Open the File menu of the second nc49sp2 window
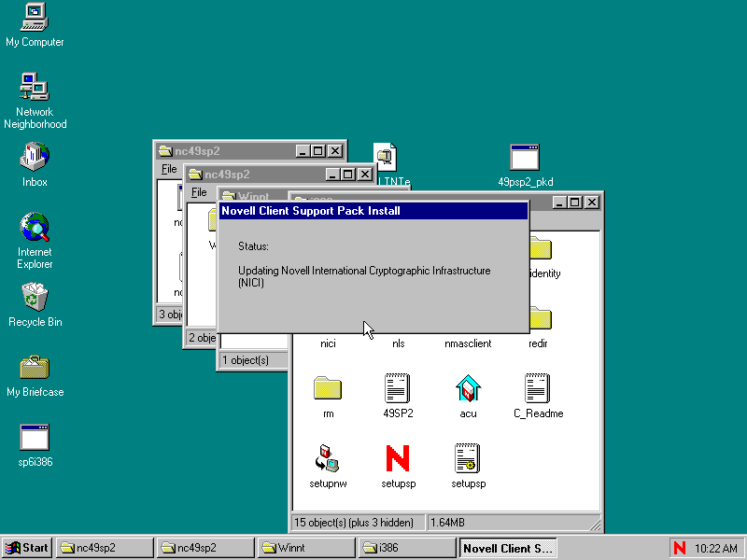 (x=199, y=192)
